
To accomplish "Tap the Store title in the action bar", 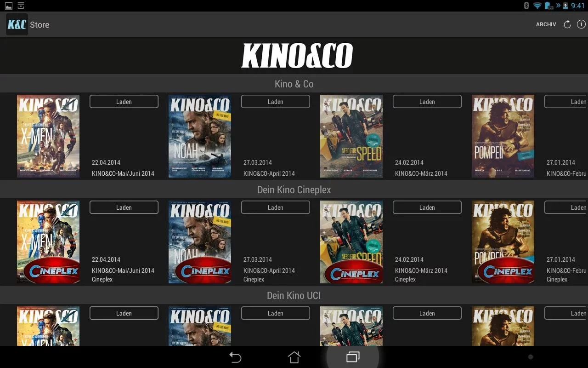I will coord(40,25).
